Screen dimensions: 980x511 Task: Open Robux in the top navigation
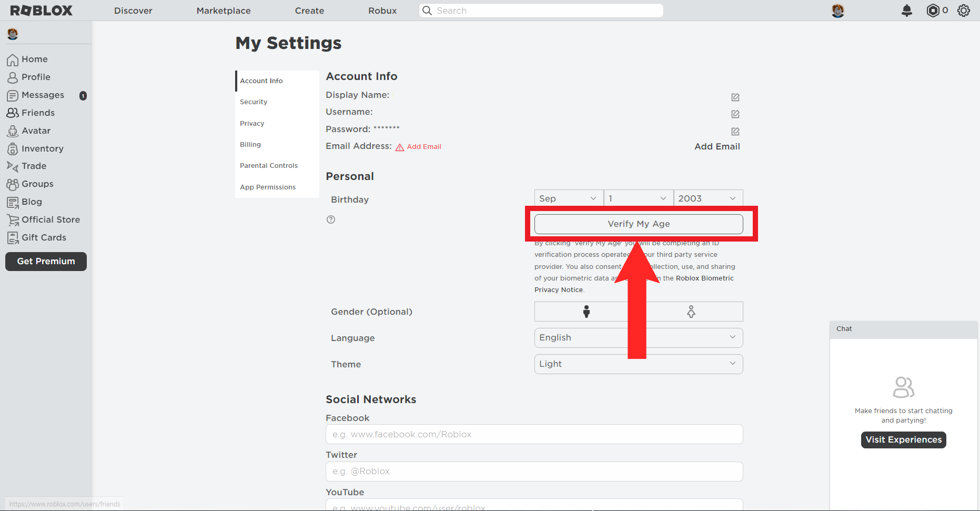(x=382, y=11)
